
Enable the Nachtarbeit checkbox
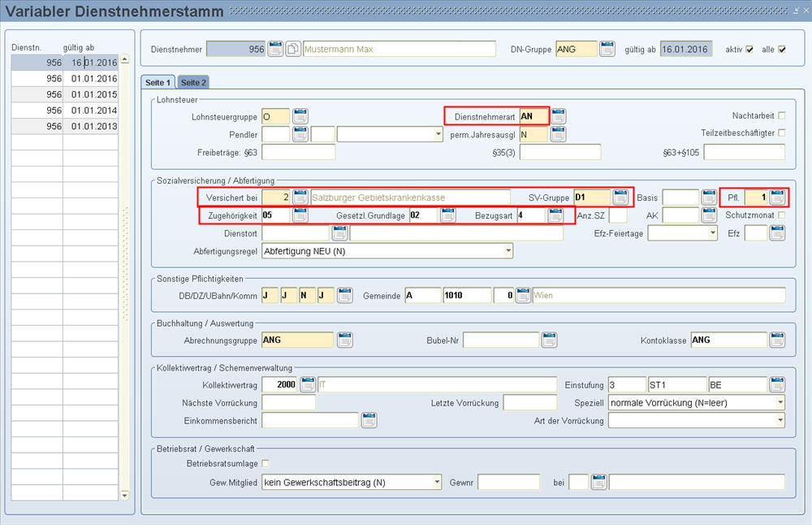(x=782, y=115)
